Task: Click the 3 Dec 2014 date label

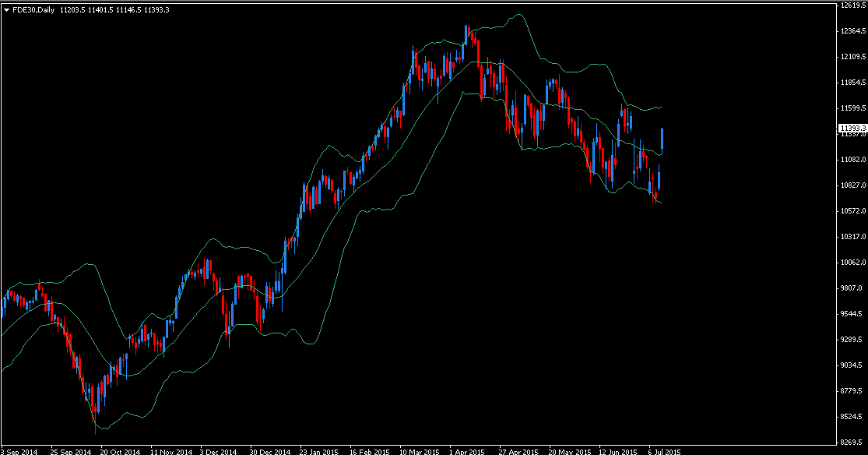Action: pos(218,452)
